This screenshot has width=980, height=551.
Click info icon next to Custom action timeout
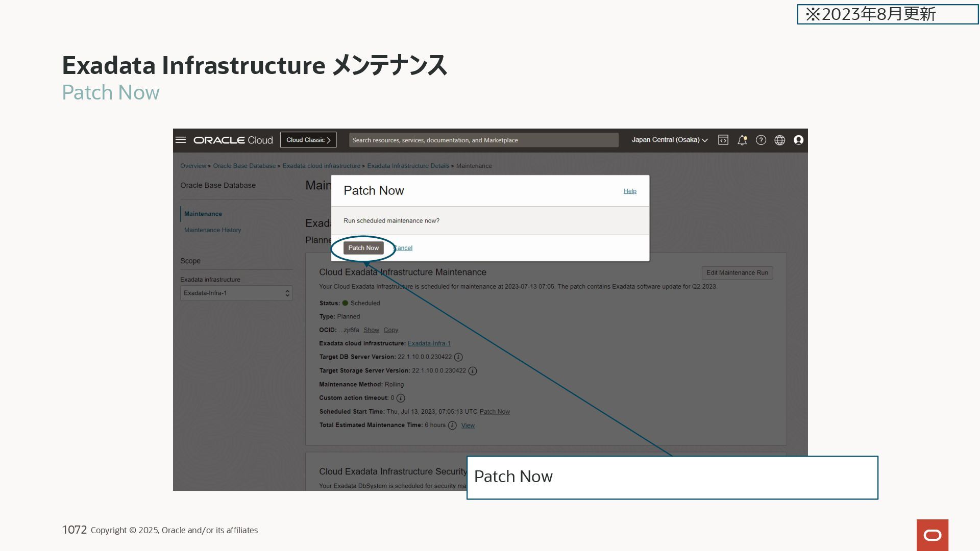(x=401, y=398)
